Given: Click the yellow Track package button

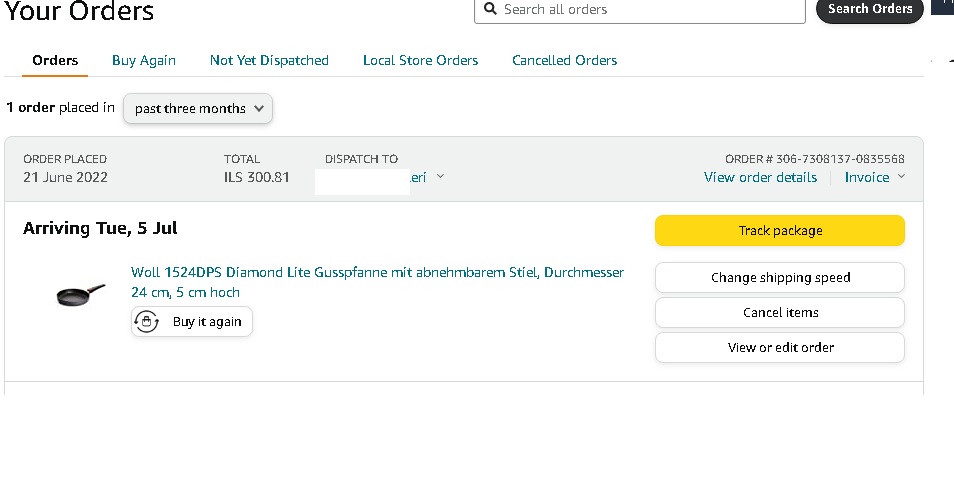Looking at the screenshot, I should click(779, 230).
